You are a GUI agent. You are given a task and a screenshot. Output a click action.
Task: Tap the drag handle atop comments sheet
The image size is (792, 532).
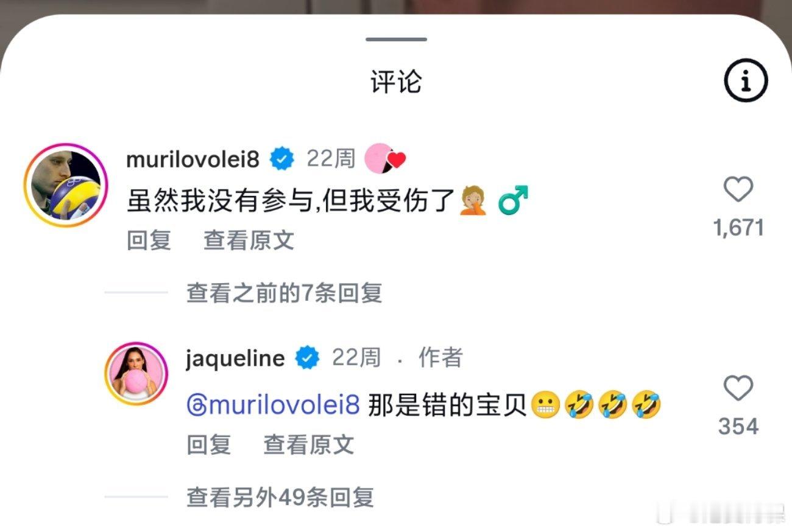point(396,40)
